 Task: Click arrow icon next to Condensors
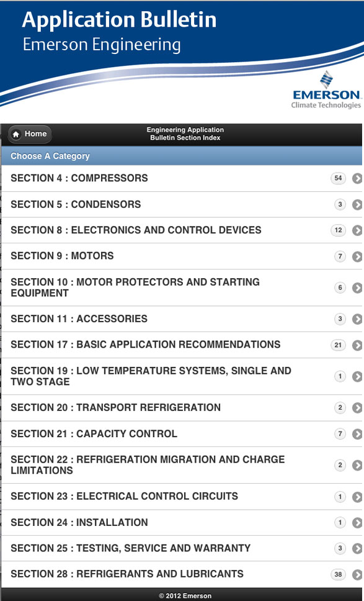[x=358, y=205]
